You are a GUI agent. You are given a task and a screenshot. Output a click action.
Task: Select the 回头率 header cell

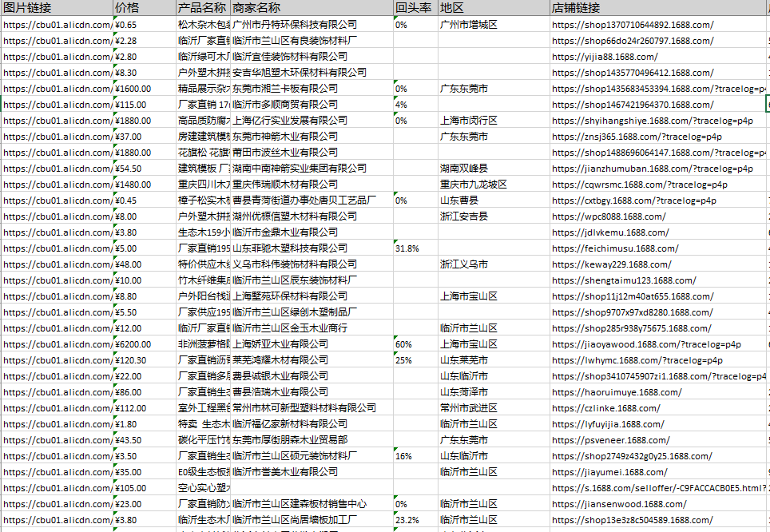(414, 8)
